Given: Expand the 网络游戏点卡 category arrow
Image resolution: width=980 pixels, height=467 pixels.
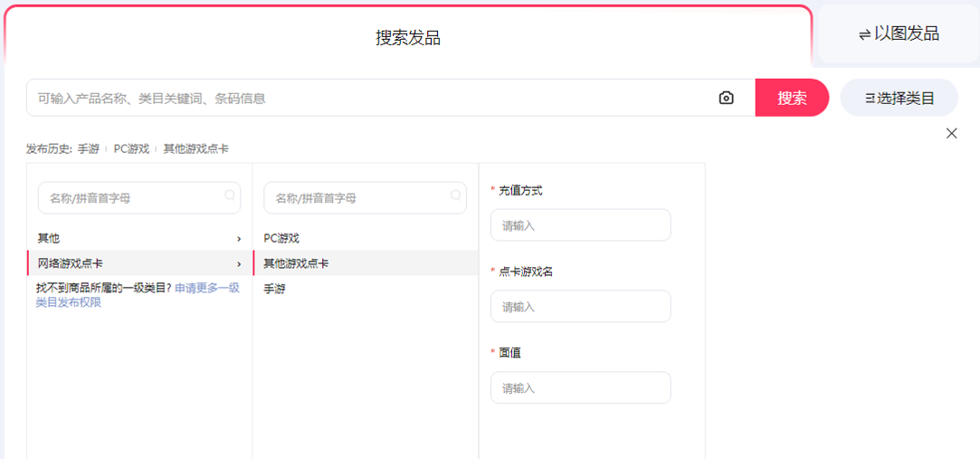Looking at the screenshot, I should 239,264.
